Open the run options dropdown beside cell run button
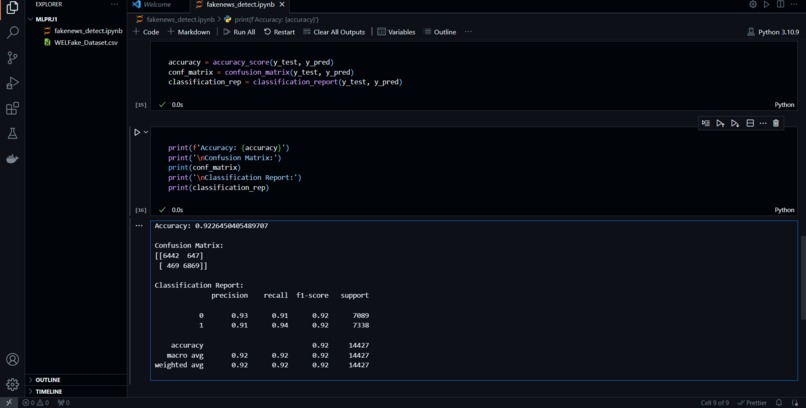Image resolution: width=806 pixels, height=408 pixels. pyautogui.click(x=146, y=133)
